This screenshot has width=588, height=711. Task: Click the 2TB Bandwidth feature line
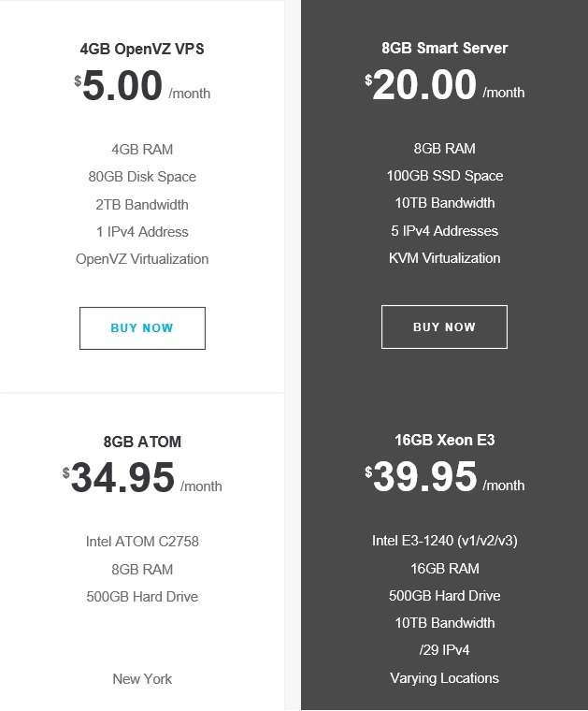[142, 205]
